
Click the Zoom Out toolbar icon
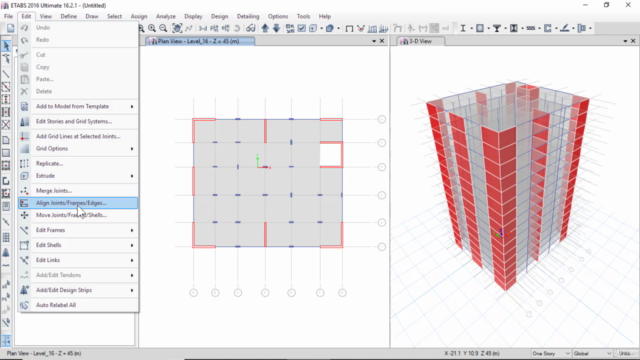(163, 28)
